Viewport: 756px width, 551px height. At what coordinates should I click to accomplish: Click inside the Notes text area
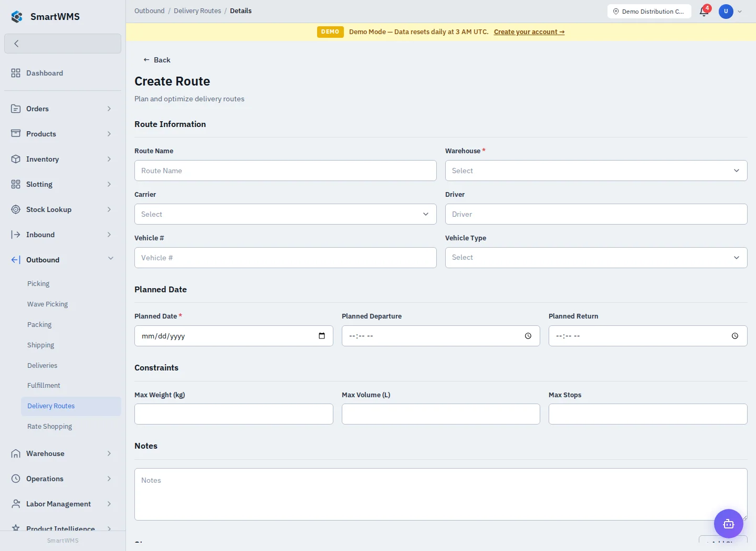[440, 494]
